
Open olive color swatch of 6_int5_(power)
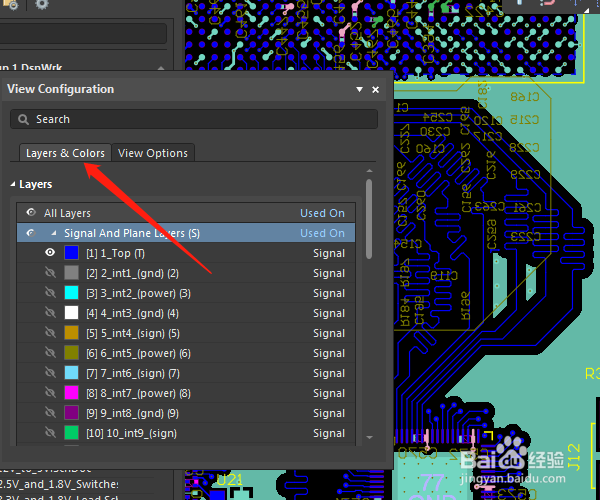click(x=72, y=353)
